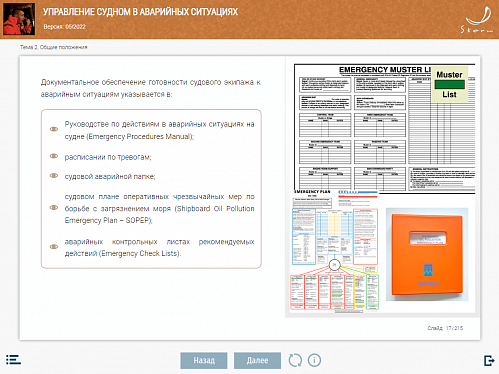Click eye icon next to судовой аварийной папке
The image size is (499, 374).
tap(54, 176)
